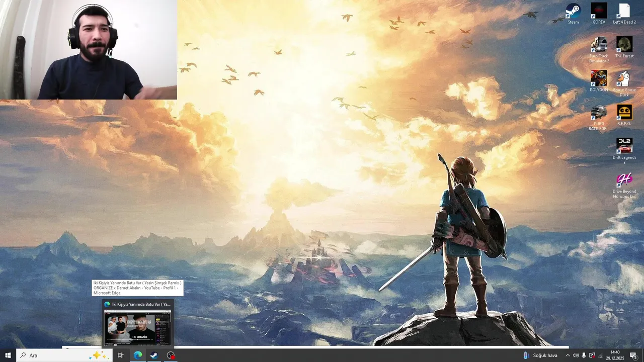Open the Edge window preview thumbnail

pos(137,327)
